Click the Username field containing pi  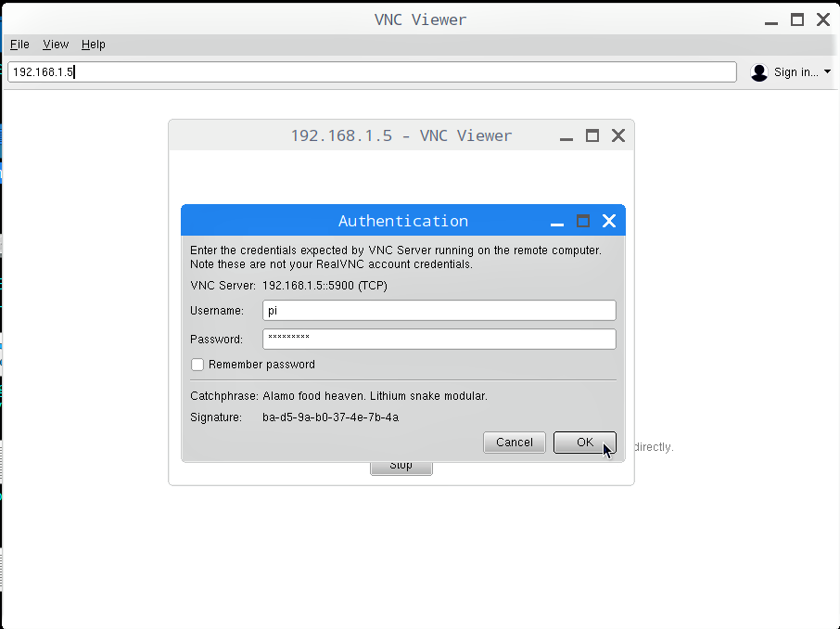(439, 311)
